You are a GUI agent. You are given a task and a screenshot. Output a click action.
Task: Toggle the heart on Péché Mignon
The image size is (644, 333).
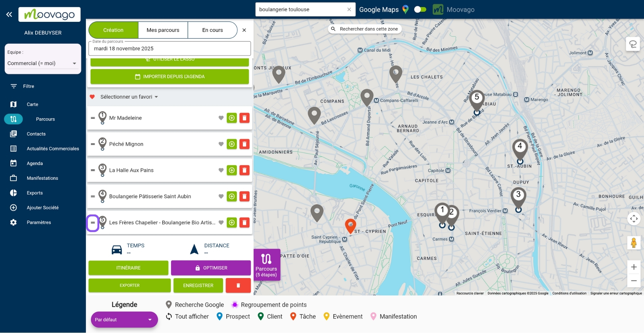pos(221,144)
